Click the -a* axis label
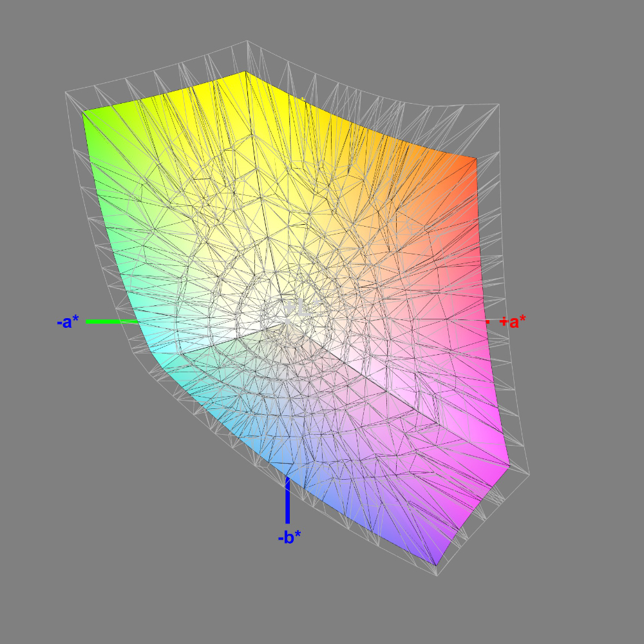Viewport: 644px width, 644px height. pos(67,322)
